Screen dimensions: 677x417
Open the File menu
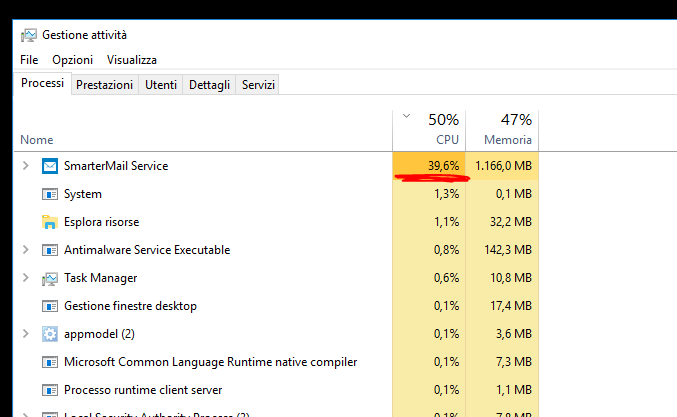pyautogui.click(x=29, y=60)
